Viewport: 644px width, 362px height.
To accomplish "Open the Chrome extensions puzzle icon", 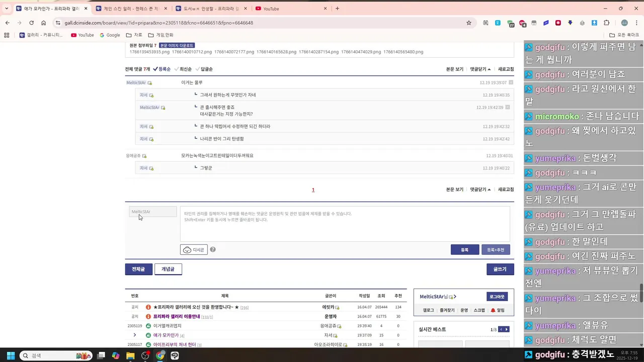I will tap(606, 23).
